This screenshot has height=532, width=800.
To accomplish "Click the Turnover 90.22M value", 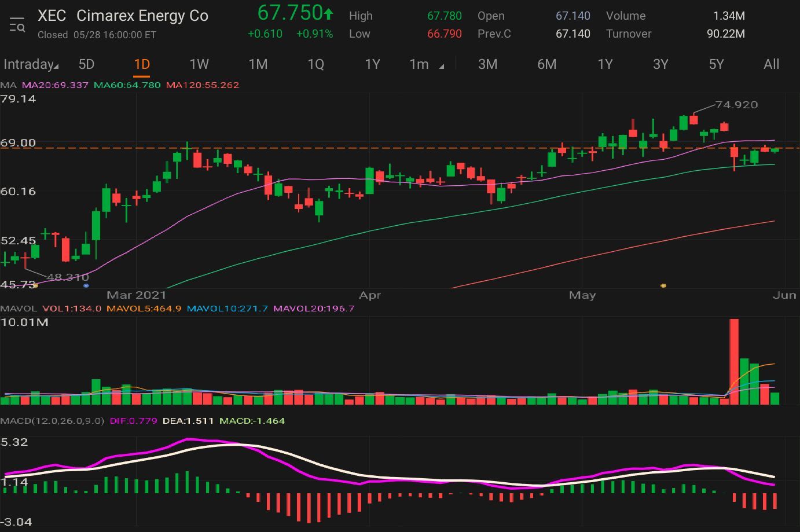I will pos(725,34).
